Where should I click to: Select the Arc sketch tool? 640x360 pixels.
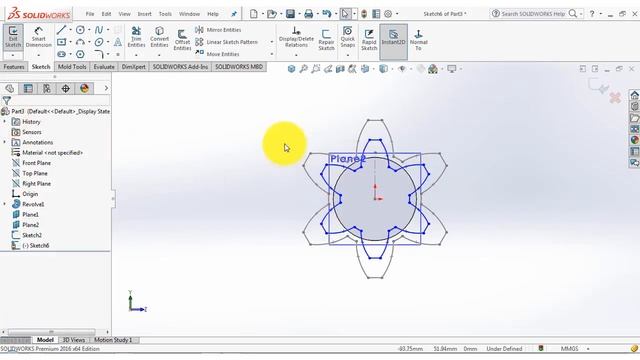(80, 42)
